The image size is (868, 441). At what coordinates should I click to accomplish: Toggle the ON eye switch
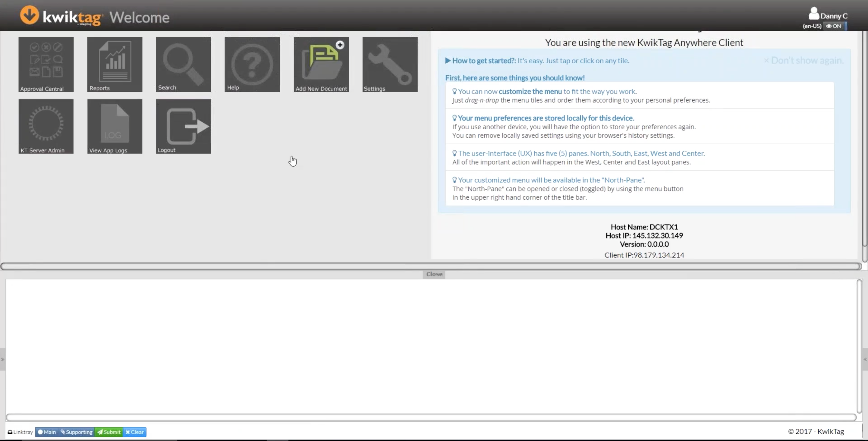click(x=835, y=26)
